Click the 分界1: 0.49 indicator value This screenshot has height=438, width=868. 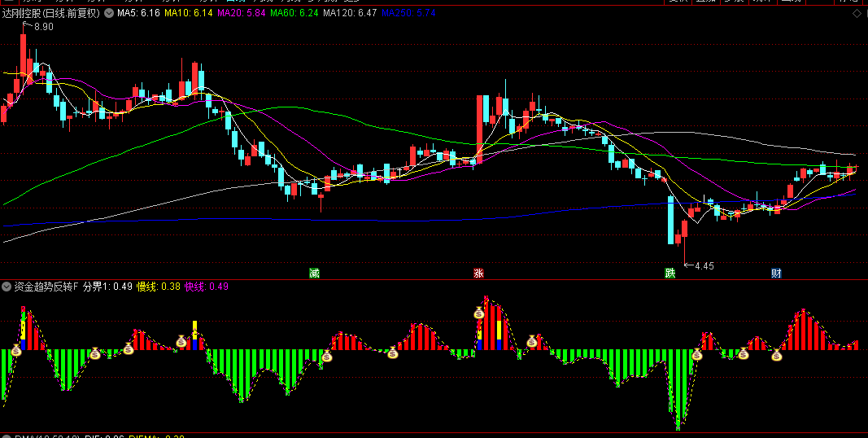click(107, 287)
